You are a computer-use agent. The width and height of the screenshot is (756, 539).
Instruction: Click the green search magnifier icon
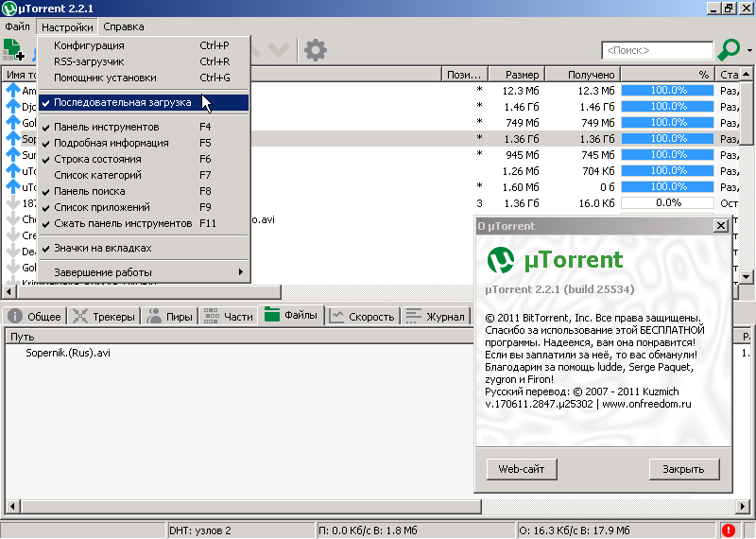(729, 49)
